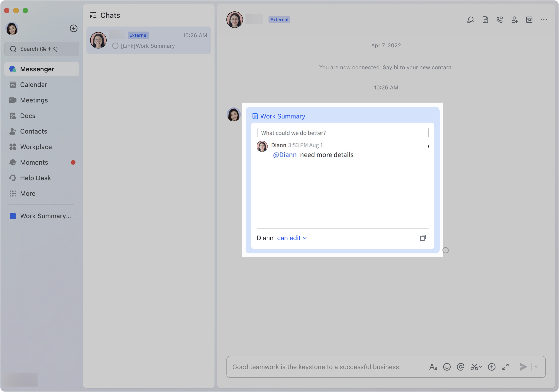This screenshot has width=559, height=392.
Task: Open Contacts in the sidebar
Action: tap(42, 132)
